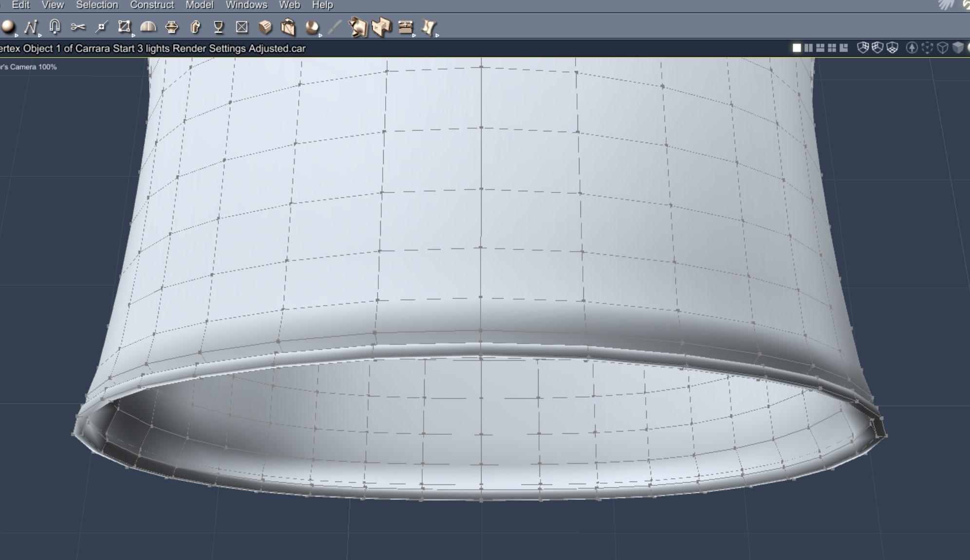
Task: Click the magnet snap tool icon
Action: (x=55, y=26)
